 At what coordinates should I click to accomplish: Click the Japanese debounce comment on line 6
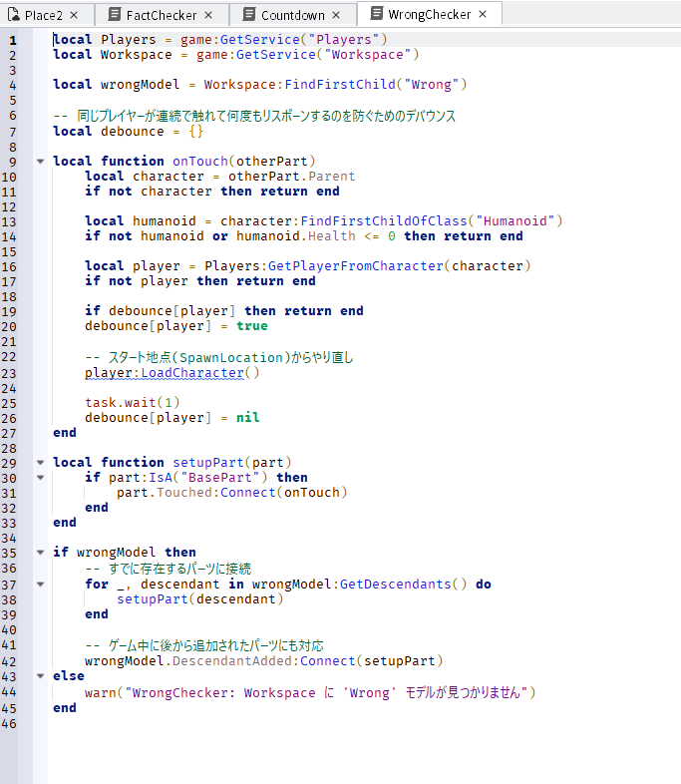coord(254,116)
